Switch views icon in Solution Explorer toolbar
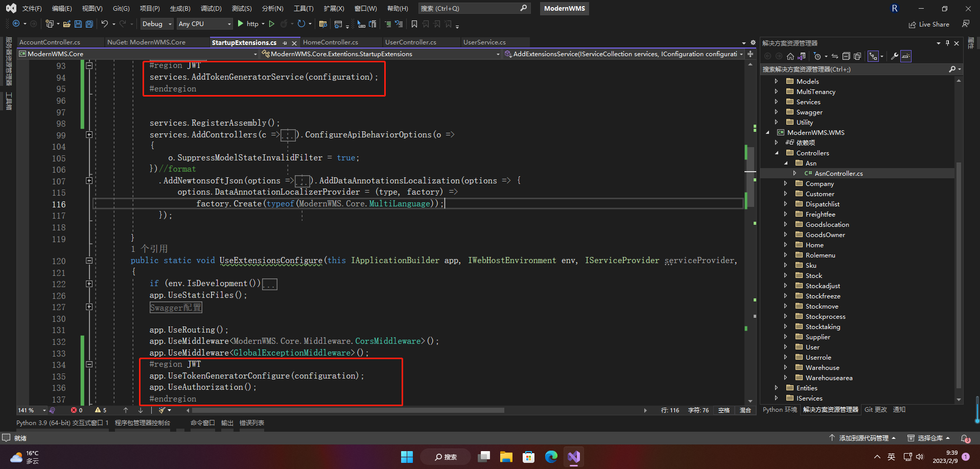The width and height of the screenshot is (980, 469). click(x=802, y=56)
